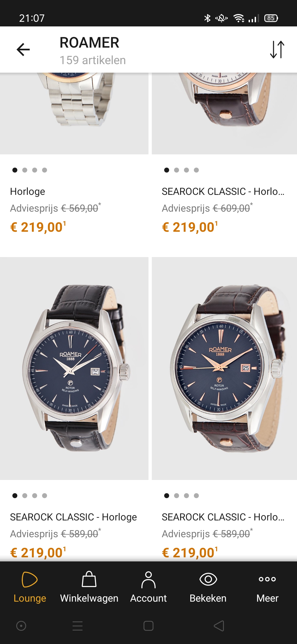Open black strap SEAROCK CLASSIC watch image
The height and width of the screenshot is (644, 297).
click(74, 369)
